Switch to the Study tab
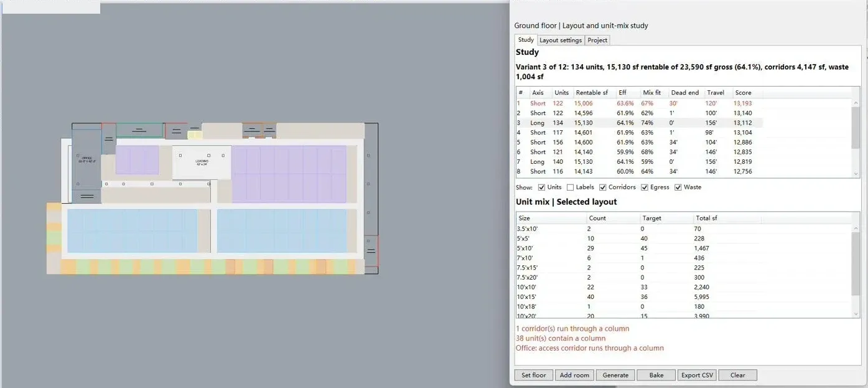Image resolution: width=868 pixels, height=388 pixels. 526,40
